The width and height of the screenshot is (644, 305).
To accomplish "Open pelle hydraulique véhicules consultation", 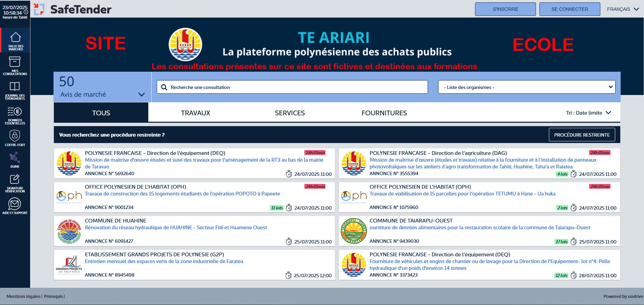I will pos(490,265).
